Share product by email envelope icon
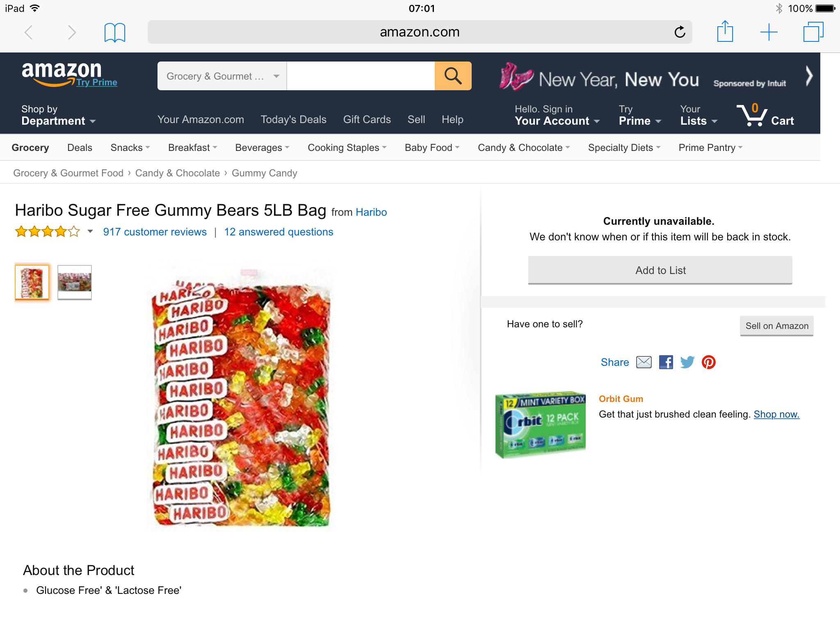Screen dimensions: 840x630 [644, 362]
